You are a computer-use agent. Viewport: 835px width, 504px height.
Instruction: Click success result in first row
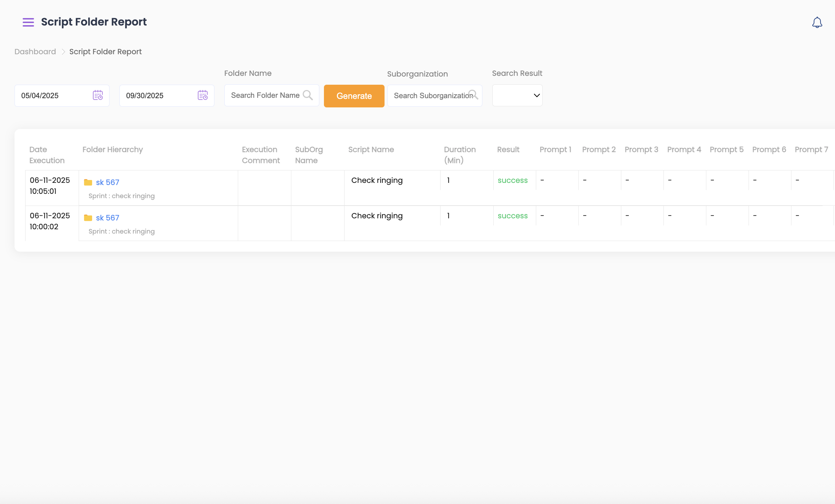click(512, 180)
